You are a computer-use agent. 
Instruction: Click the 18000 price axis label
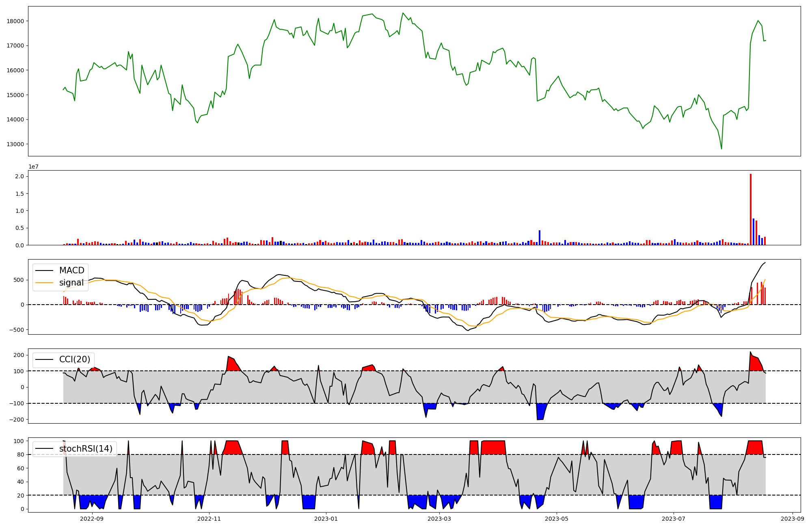click(15, 21)
